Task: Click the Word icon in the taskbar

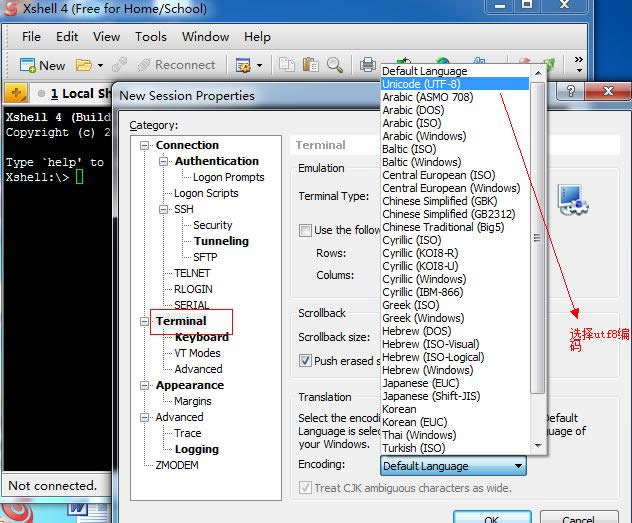Action: [x=77, y=510]
